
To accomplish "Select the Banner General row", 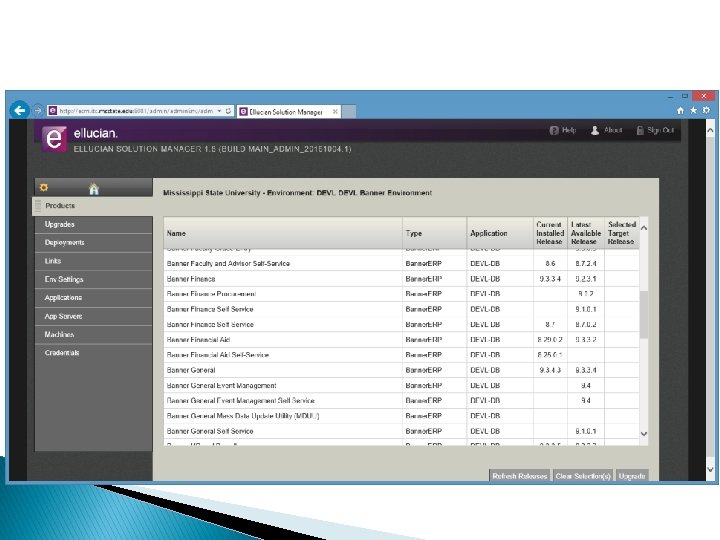I will click(x=401, y=370).
